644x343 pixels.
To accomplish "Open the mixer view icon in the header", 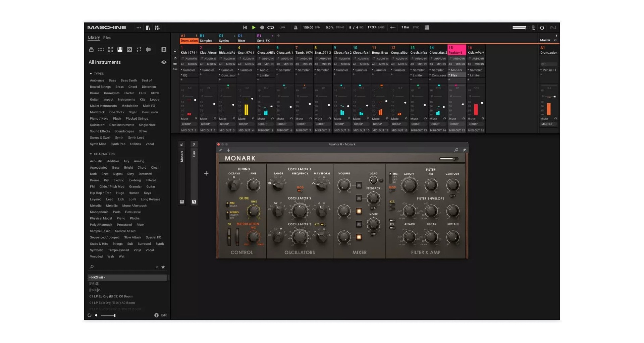I will (x=157, y=28).
